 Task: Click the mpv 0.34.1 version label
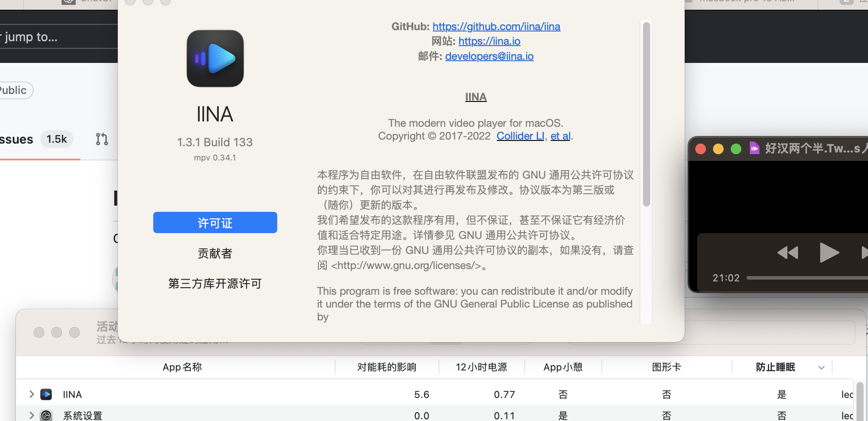pyautogui.click(x=215, y=158)
